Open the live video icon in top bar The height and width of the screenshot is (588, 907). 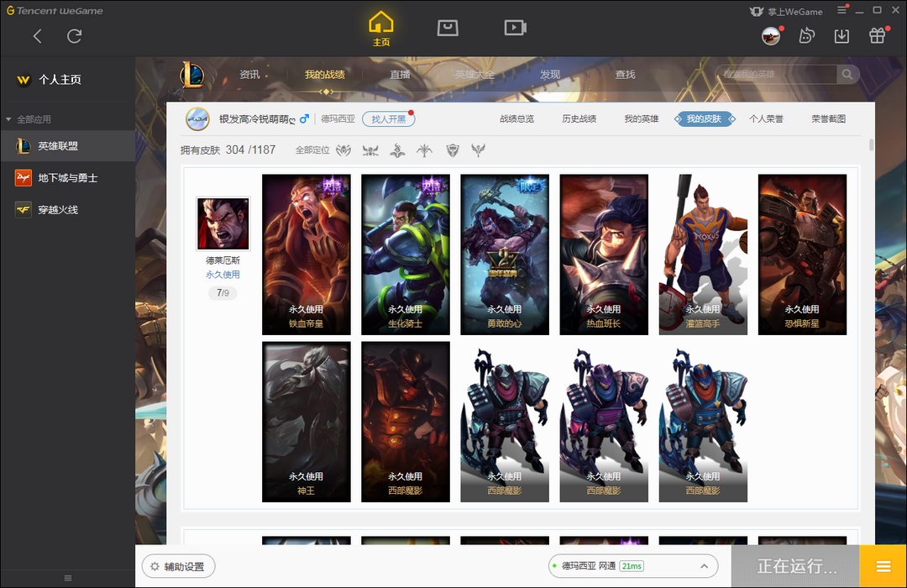coord(515,27)
